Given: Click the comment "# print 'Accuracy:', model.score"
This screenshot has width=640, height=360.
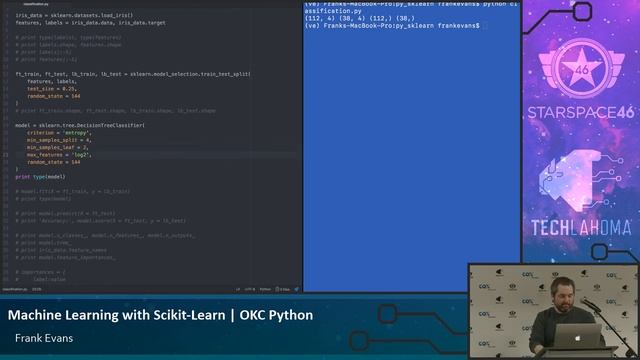Looking at the screenshot, I should click(x=101, y=220).
